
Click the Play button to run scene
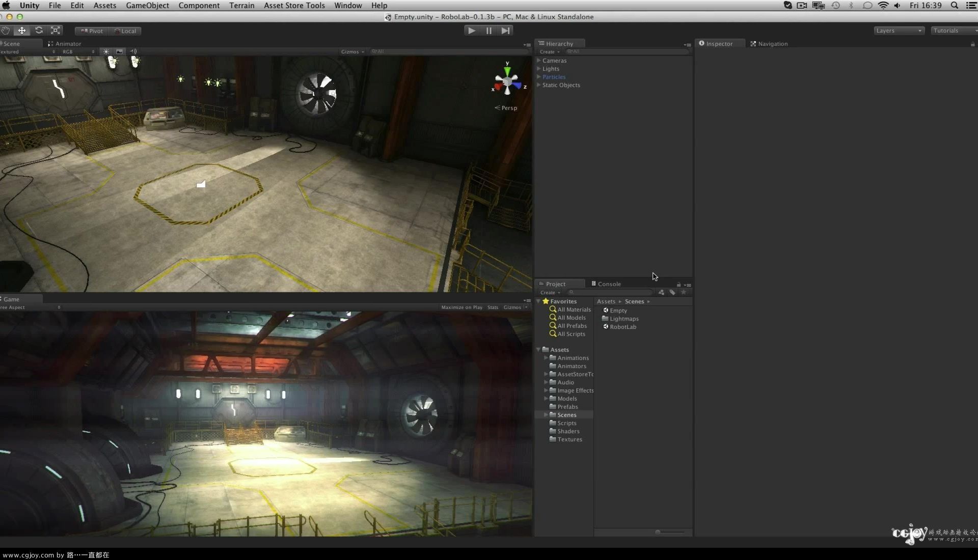coord(472,30)
